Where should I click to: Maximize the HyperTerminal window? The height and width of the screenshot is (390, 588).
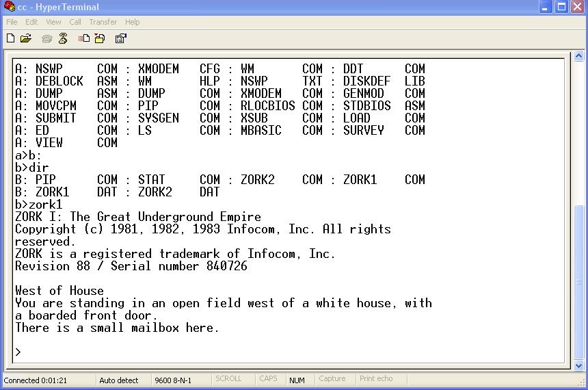[x=561, y=7]
